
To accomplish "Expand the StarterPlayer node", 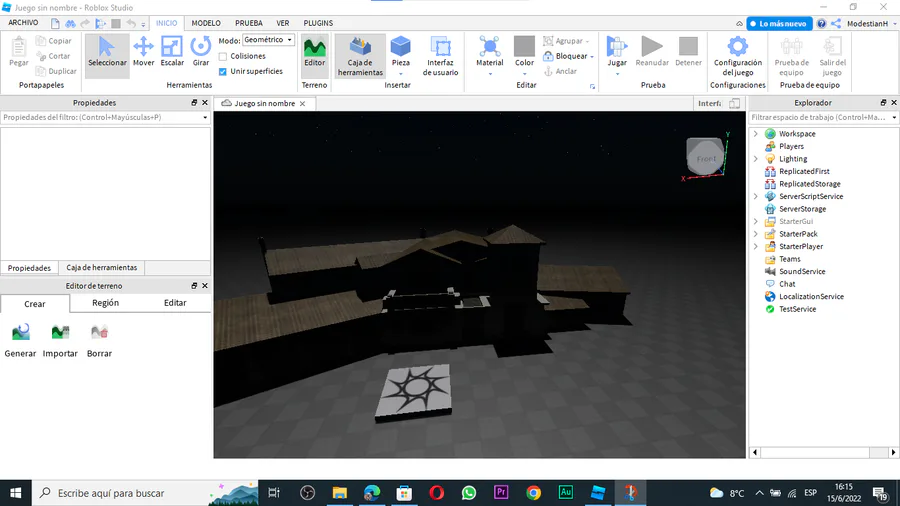I will (755, 247).
